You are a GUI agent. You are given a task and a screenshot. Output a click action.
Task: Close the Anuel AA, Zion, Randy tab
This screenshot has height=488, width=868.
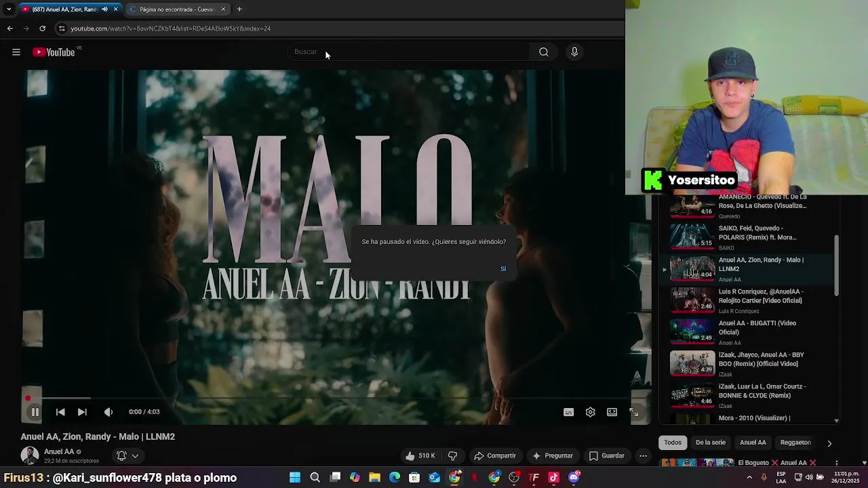coord(116,9)
